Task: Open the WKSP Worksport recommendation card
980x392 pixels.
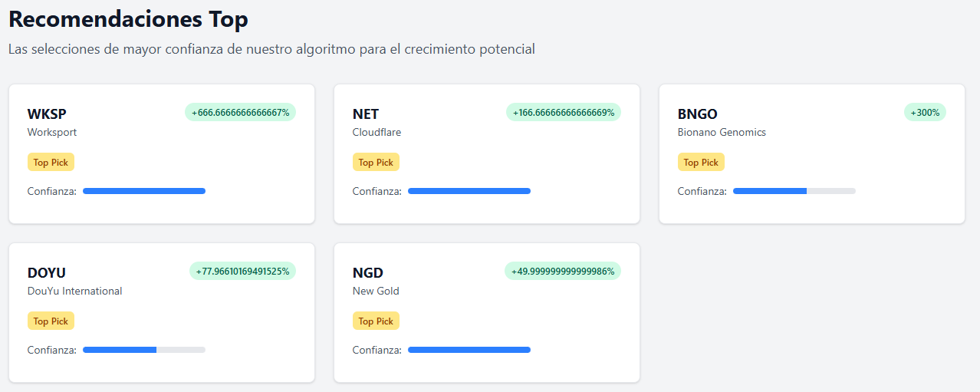Action: coord(162,154)
